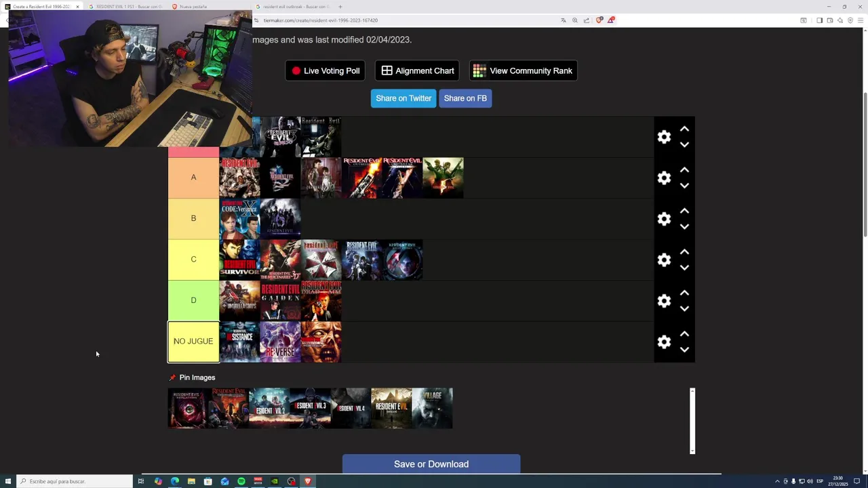Open settings gear for NO JUGUE row
Screen dimensions: 868x488
coord(664,342)
